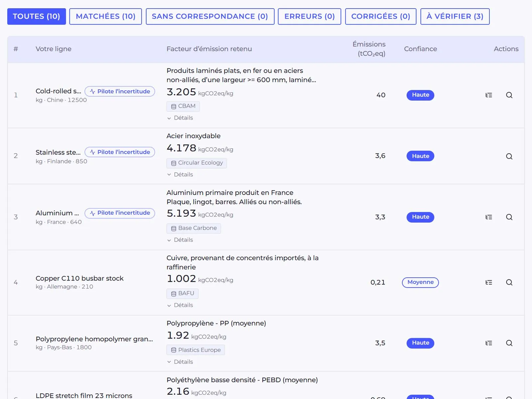This screenshot has width=532, height=399.
Task: Click the Haute badge on Cold-rolled row
Action: coord(420,95)
